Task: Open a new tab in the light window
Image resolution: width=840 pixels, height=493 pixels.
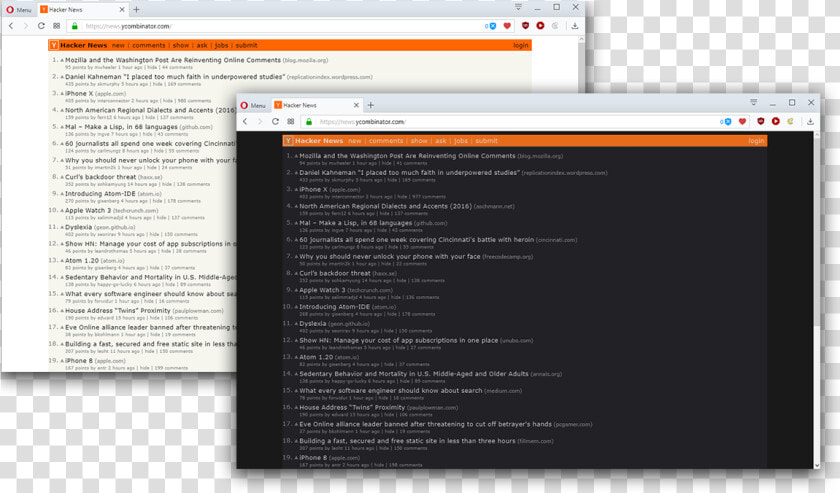Action: coord(136,10)
